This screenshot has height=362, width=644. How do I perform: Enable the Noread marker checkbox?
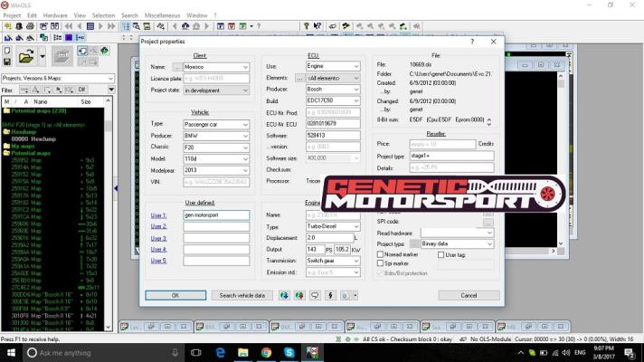(x=378, y=254)
